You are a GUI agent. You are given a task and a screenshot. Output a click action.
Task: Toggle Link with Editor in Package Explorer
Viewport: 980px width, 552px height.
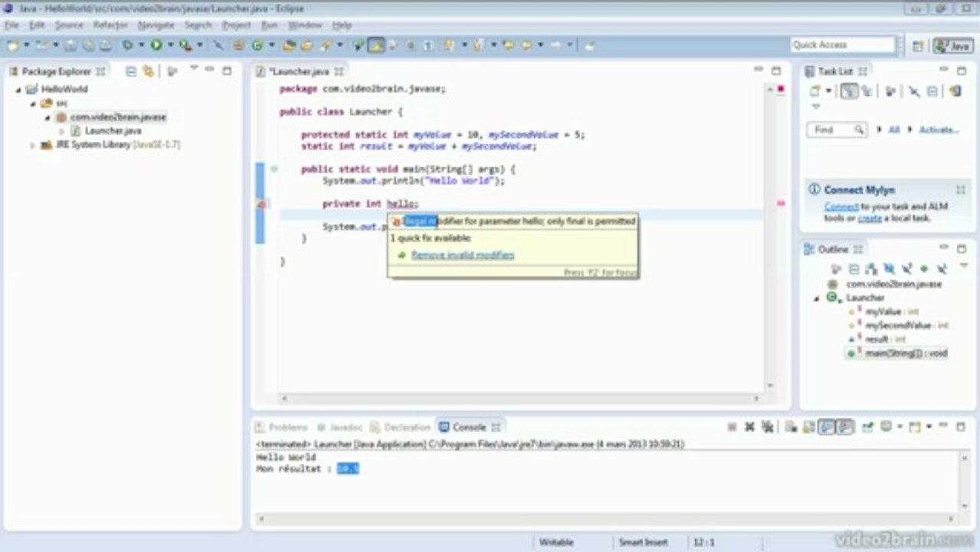click(x=148, y=71)
